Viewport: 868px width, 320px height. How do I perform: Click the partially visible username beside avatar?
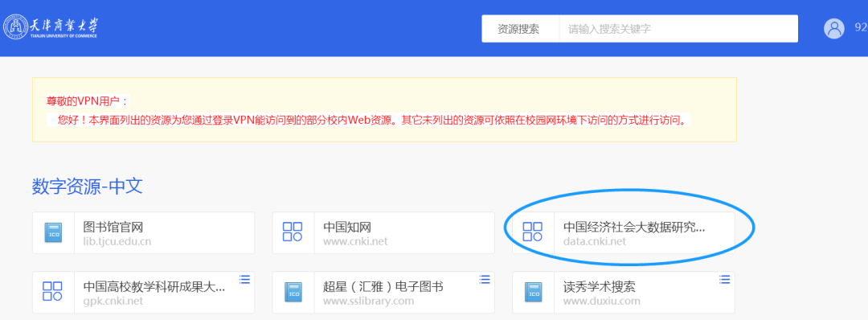(x=862, y=28)
